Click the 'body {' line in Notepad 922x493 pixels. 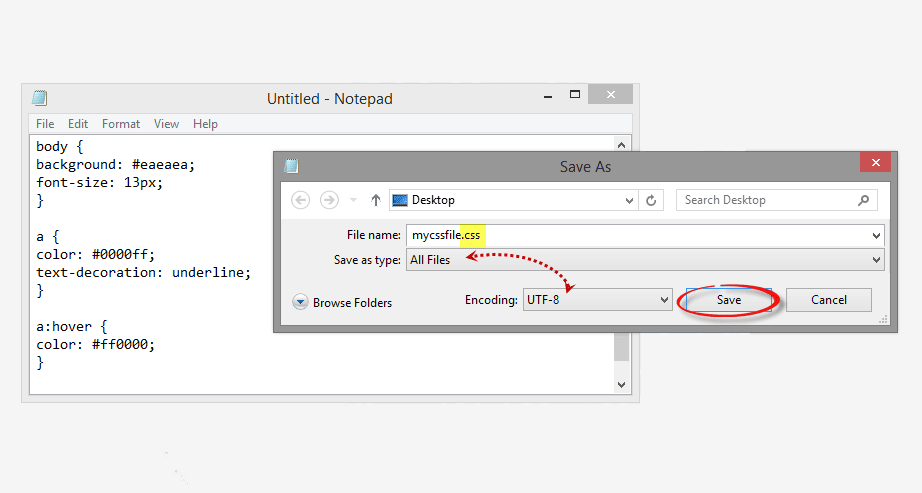pyautogui.click(x=59, y=146)
